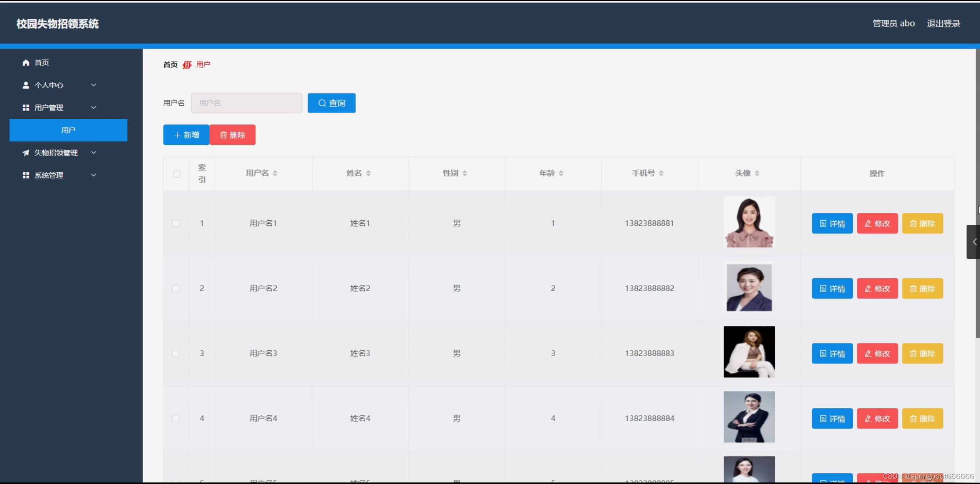Screen dimensions: 980x484
Task: Click the 用户名 search input field
Action: pos(246,103)
